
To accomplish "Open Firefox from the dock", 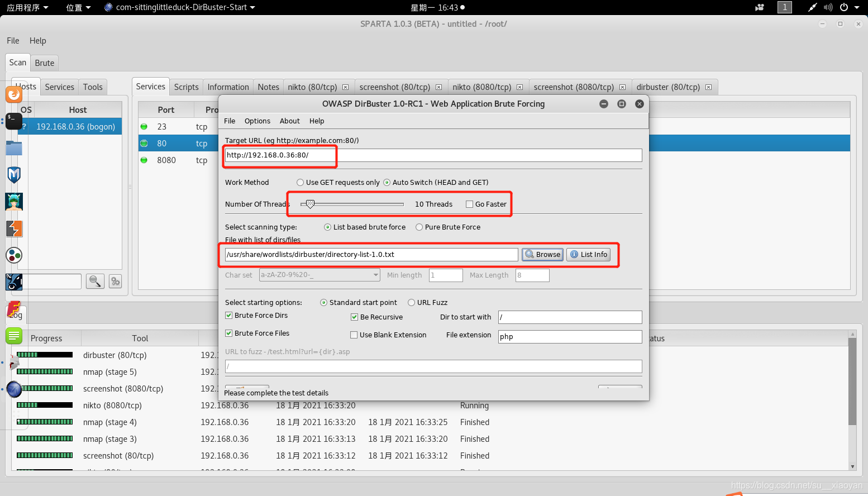I will click(x=14, y=94).
